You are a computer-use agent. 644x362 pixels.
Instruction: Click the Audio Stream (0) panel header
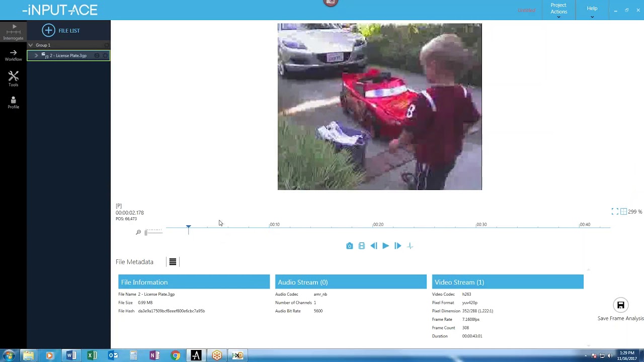pyautogui.click(x=351, y=282)
